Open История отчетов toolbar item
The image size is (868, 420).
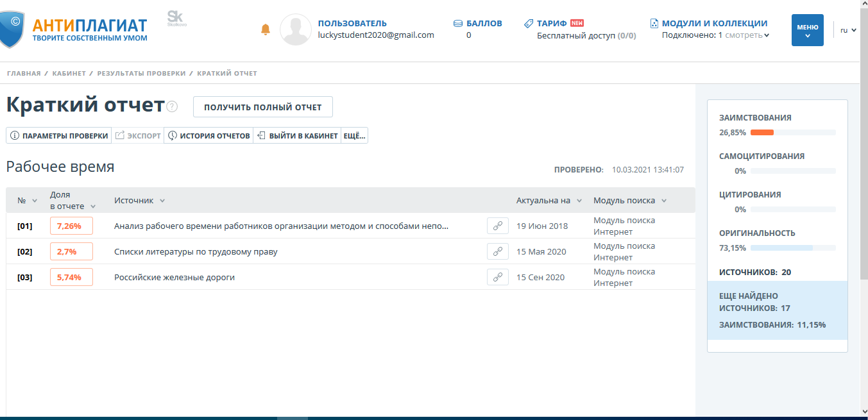(208, 136)
